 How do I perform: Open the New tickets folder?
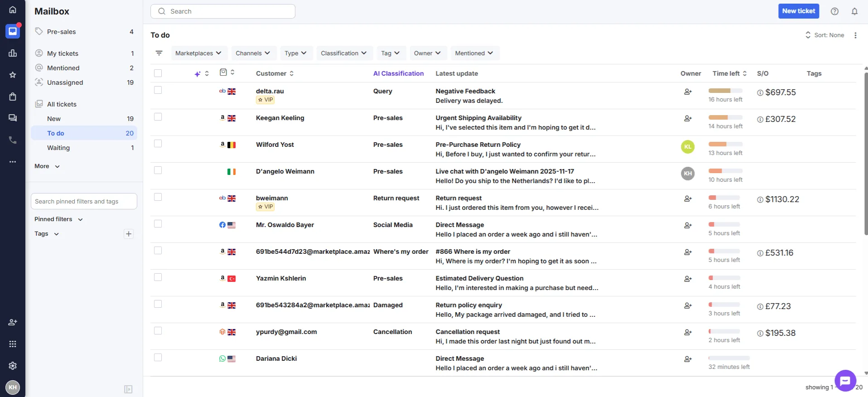(84, 119)
